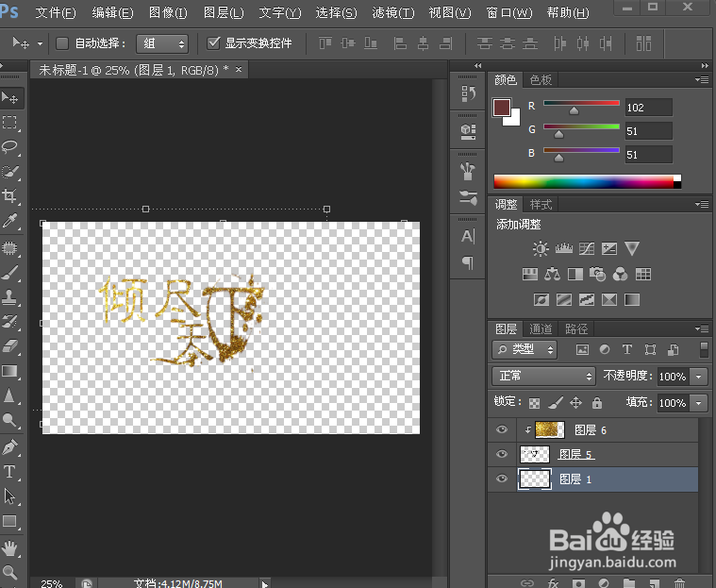Image resolution: width=716 pixels, height=588 pixels.
Task: Add a Levels adjustment
Action: 563,248
